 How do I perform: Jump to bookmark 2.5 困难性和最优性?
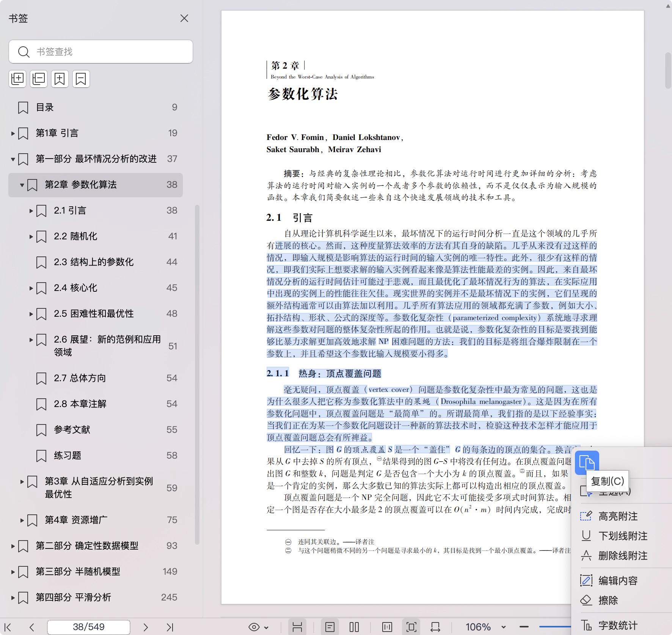pyautogui.click(x=94, y=314)
